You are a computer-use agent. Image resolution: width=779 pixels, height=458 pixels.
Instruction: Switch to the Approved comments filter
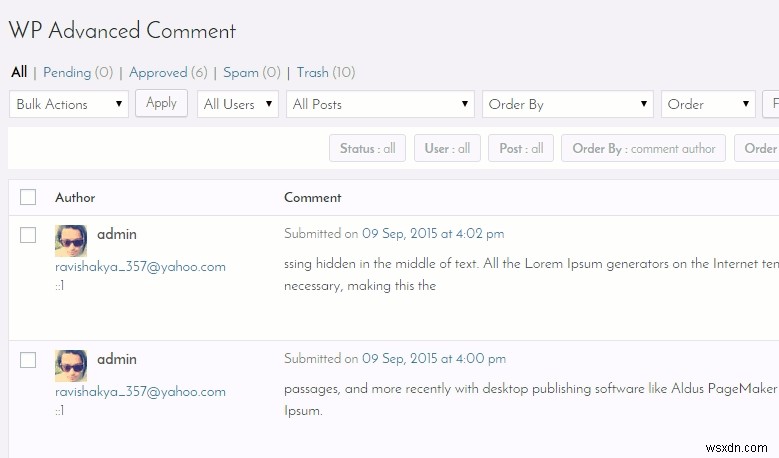(158, 73)
